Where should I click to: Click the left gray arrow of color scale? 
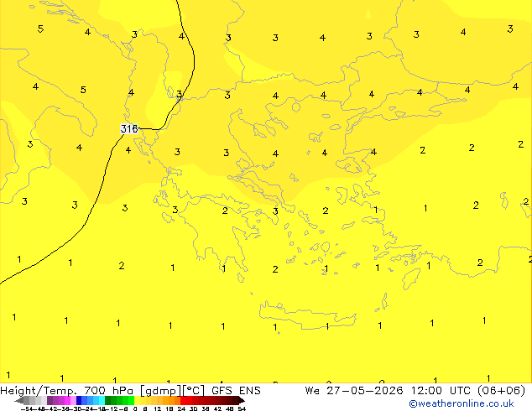(19, 401)
